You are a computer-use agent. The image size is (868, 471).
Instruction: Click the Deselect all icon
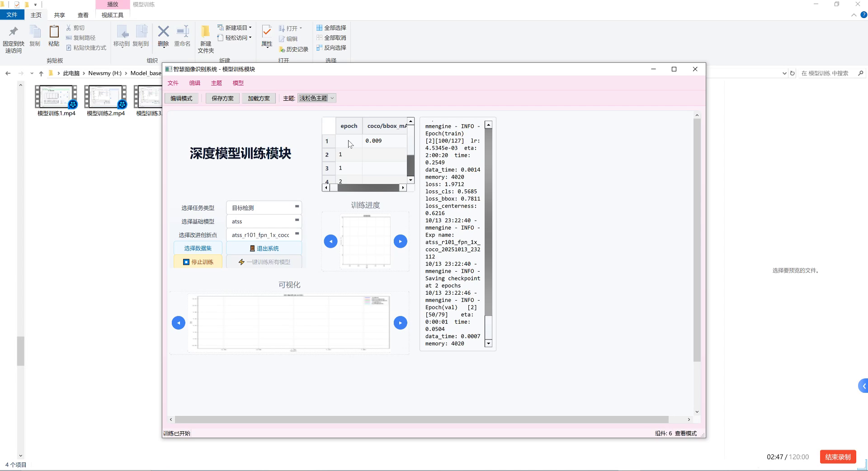tap(319, 38)
